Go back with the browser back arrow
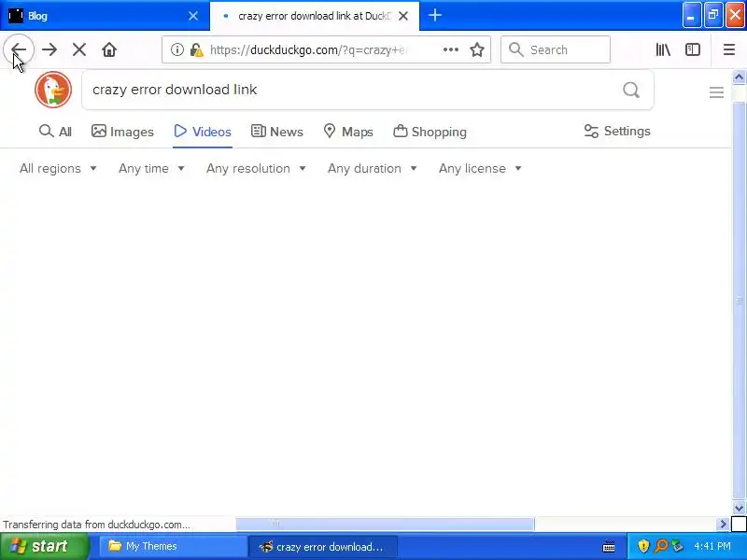Screen dimensions: 747x560 pyautogui.click(x=19, y=49)
